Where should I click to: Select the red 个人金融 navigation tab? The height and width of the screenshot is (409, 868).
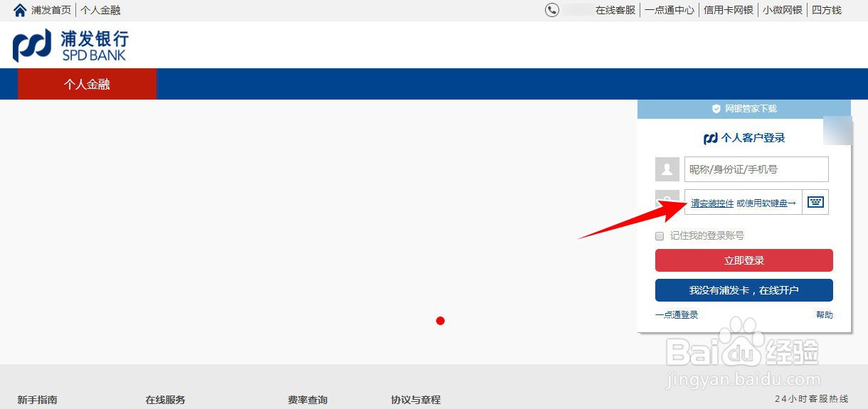(x=87, y=84)
